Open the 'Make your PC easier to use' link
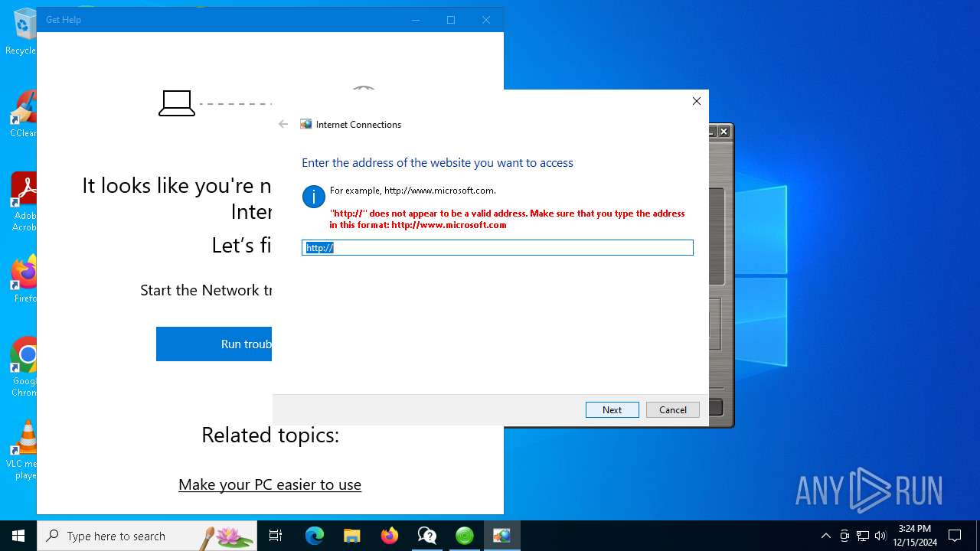The height and width of the screenshot is (551, 980). click(269, 484)
